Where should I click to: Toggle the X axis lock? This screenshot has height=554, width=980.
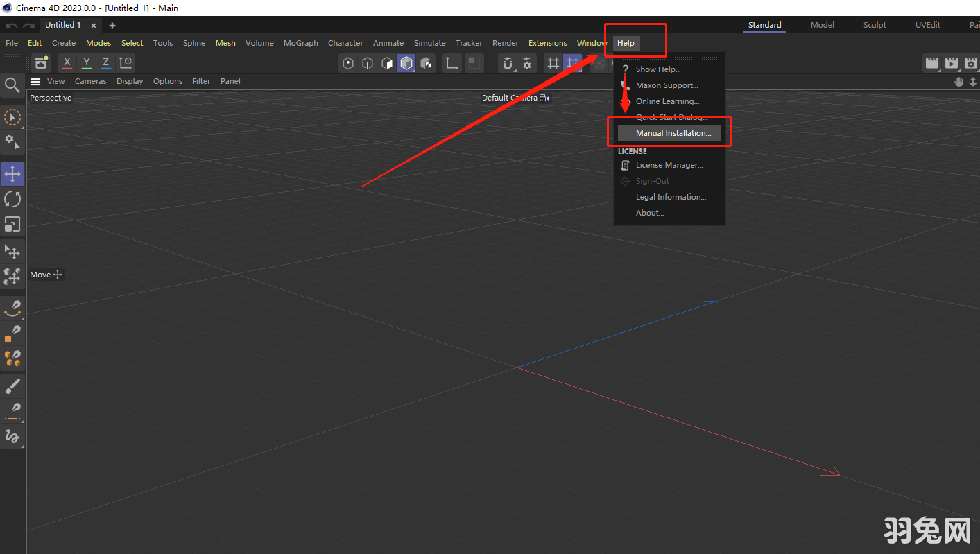point(67,62)
